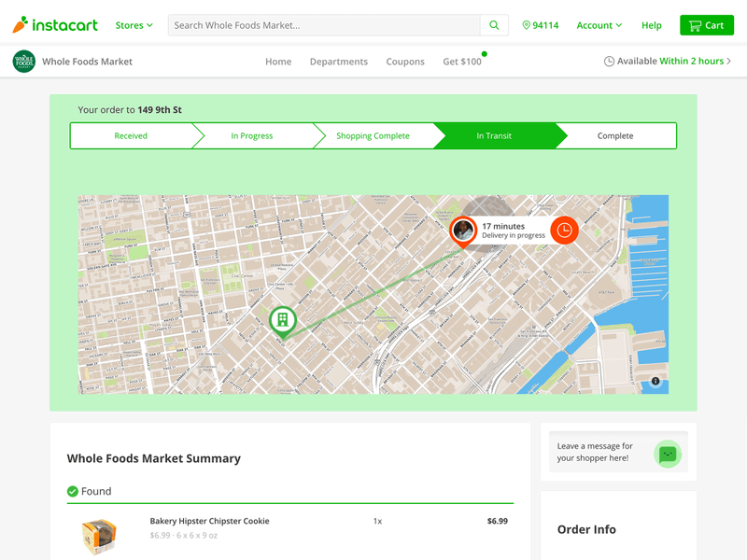Open the Whole Foods Market store name
747x560 pixels.
pos(87,62)
